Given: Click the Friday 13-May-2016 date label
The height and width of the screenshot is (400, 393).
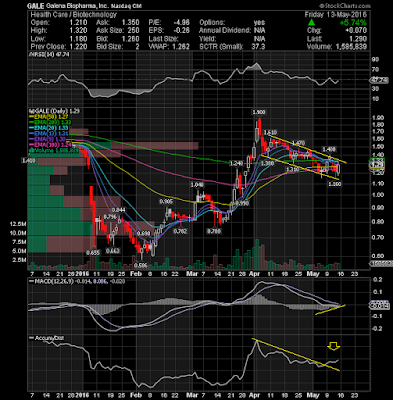Looking at the screenshot, I should pyautogui.click(x=335, y=15).
